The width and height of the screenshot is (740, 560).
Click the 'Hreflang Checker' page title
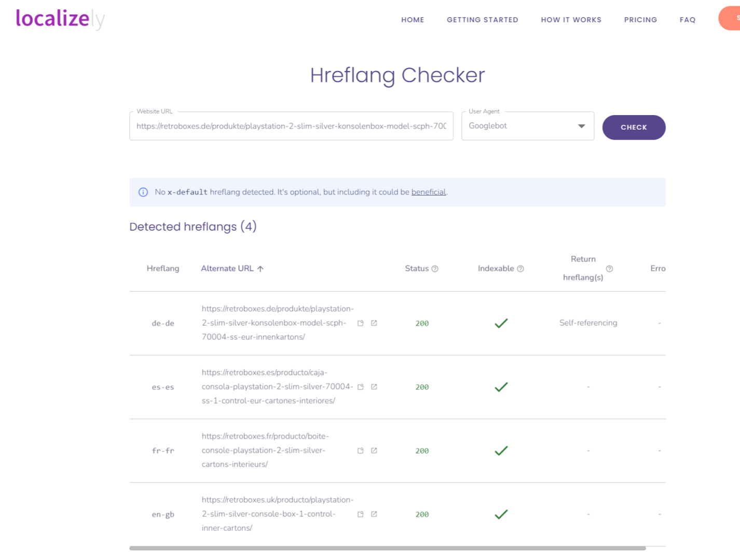pyautogui.click(x=398, y=76)
